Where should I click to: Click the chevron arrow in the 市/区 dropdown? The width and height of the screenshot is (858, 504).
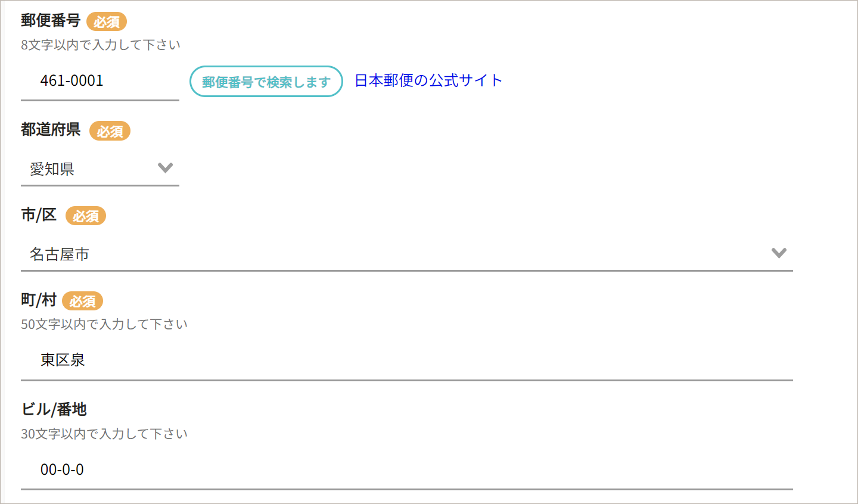tap(779, 253)
